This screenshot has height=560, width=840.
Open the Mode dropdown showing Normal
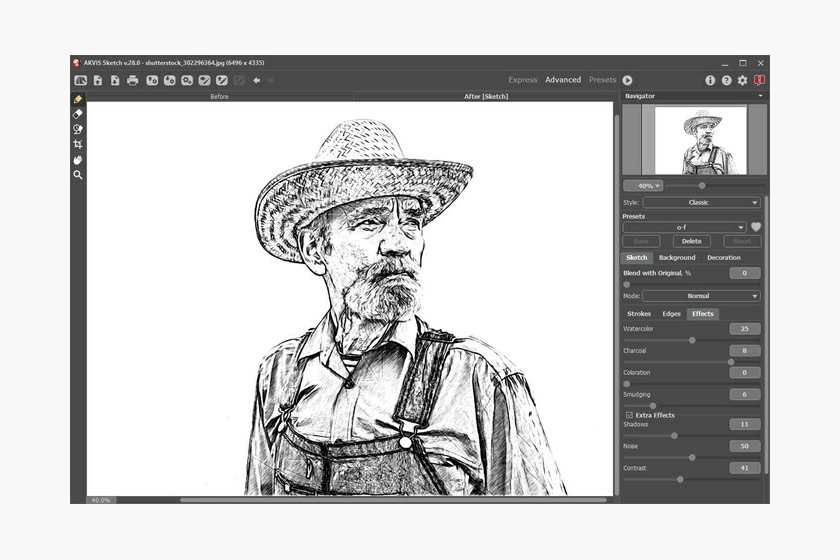click(x=701, y=296)
